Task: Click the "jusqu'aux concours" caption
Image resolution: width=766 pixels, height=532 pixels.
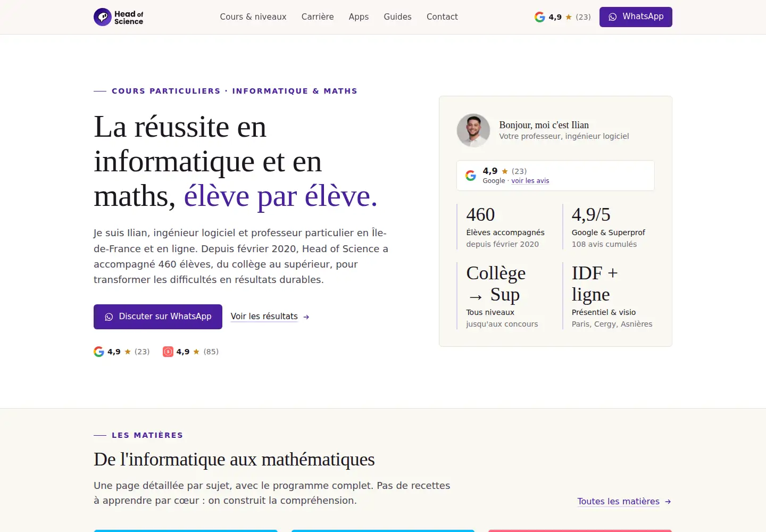Action: point(502,324)
